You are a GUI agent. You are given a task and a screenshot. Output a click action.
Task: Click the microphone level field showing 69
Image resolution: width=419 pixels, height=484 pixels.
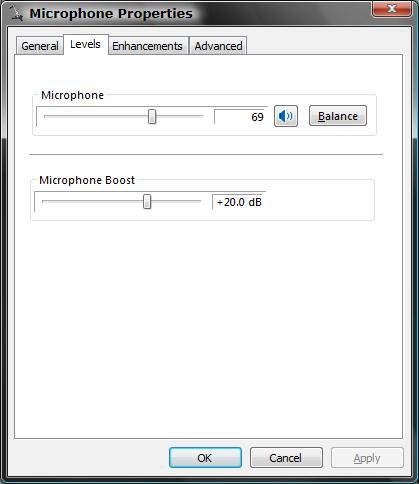241,117
